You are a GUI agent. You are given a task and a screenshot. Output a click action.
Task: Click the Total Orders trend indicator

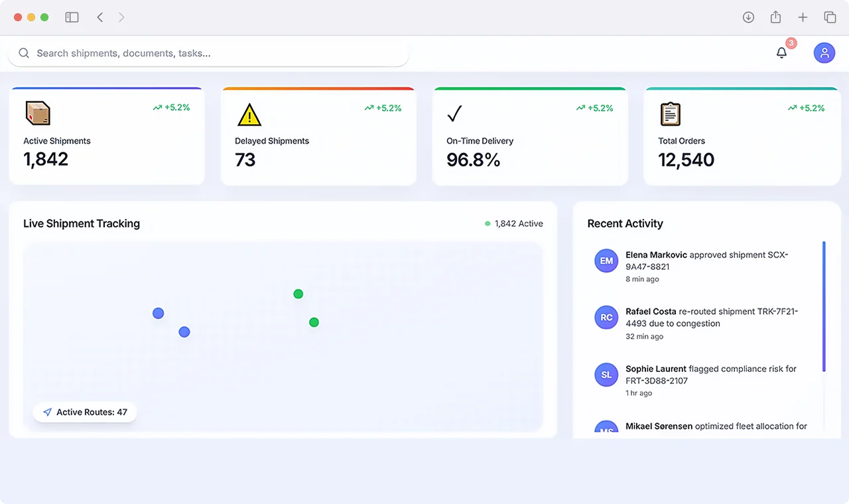[x=806, y=108]
